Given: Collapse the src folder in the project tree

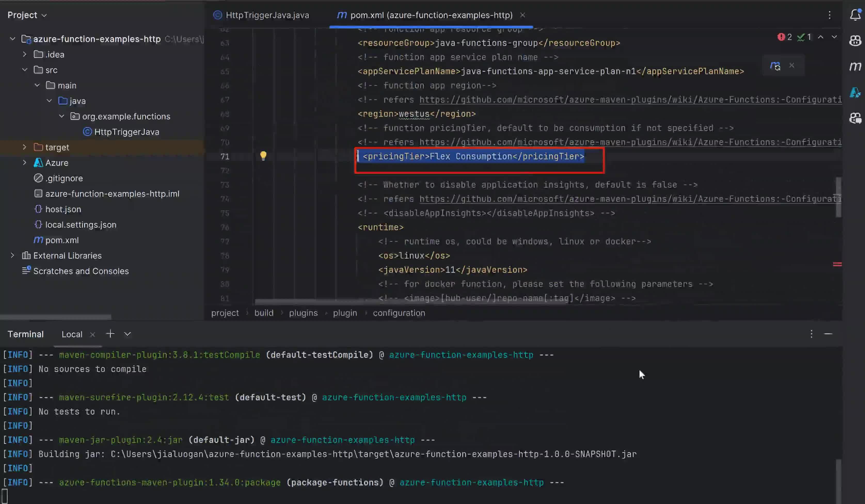Looking at the screenshot, I should pyautogui.click(x=24, y=70).
